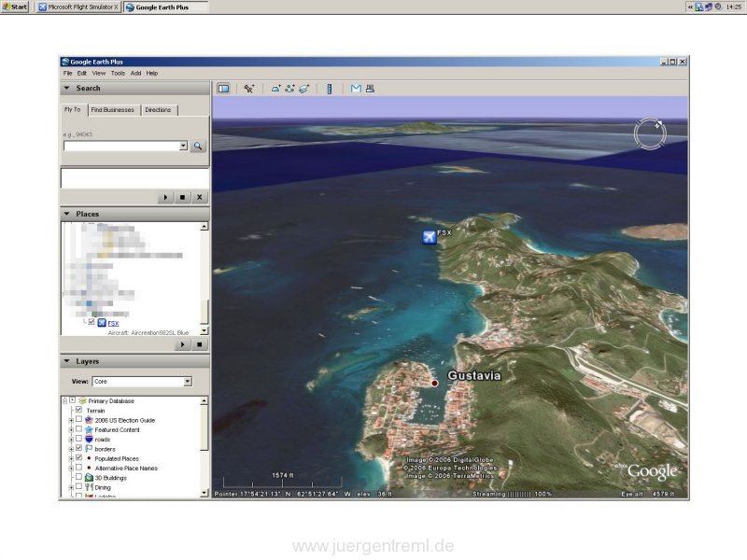Screen dimensions: 747x560
Task: Enable the 2006 US Election Guide checkbox
Action: click(79, 419)
